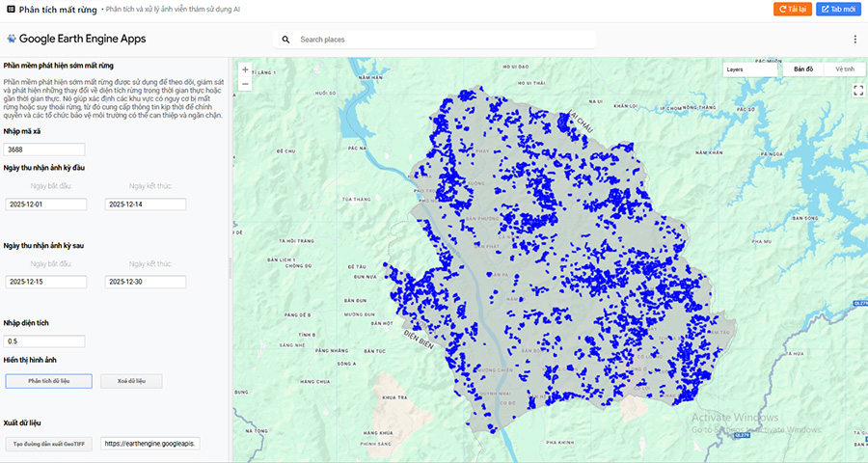
Task: Expand the Layers panel on map
Action: coord(749,69)
